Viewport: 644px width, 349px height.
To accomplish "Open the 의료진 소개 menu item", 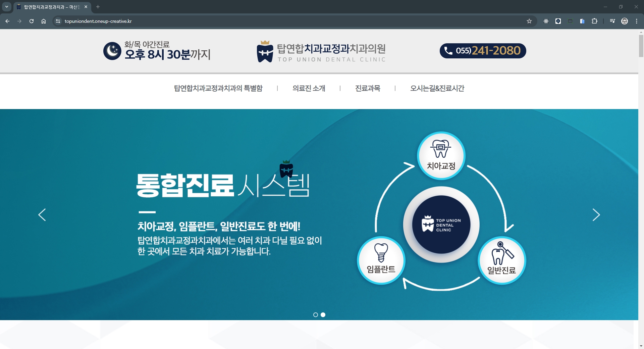I will 309,88.
